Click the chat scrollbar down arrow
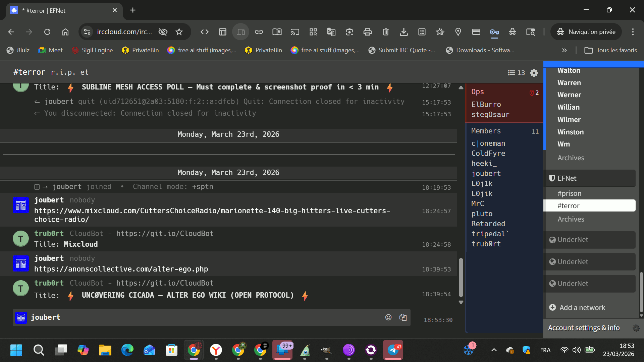The image size is (644, 362). (461, 302)
